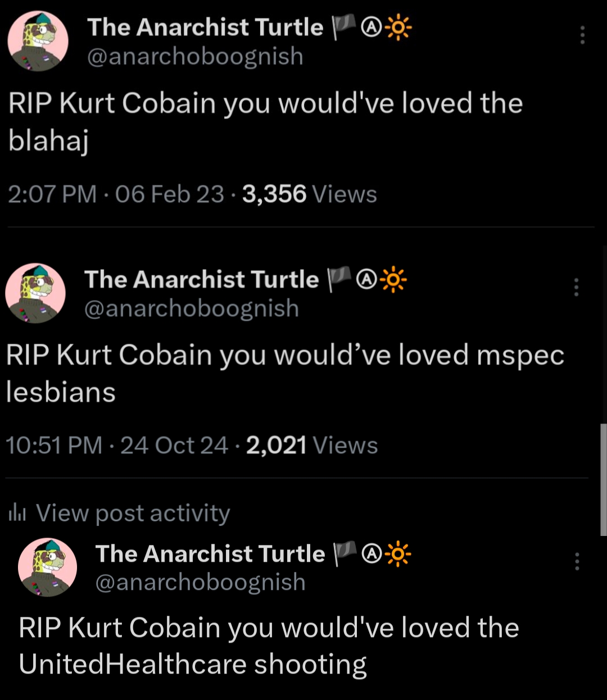Click the 2,021 Views count
This screenshot has height=700, width=607.
tap(312, 446)
